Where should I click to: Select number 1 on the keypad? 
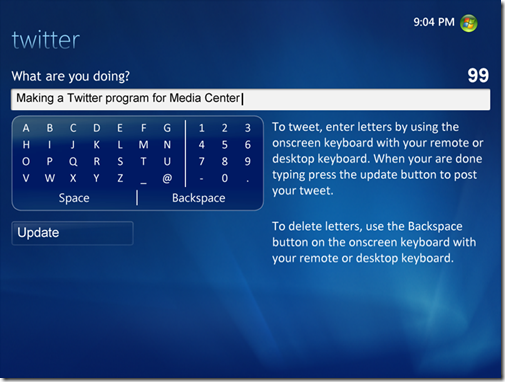click(201, 128)
